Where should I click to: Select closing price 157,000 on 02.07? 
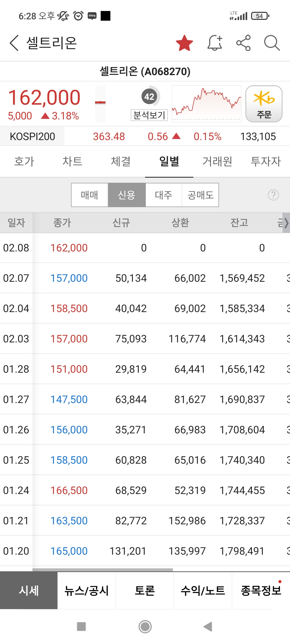pos(69,278)
